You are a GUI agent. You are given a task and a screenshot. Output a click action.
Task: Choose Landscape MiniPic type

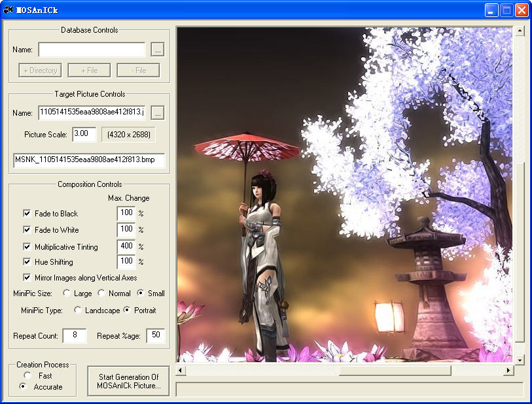[78, 310]
